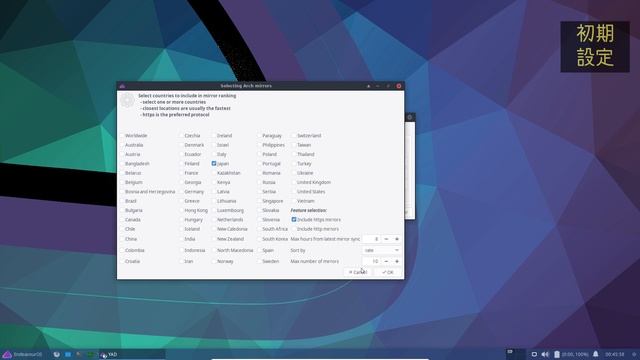Check the France checkbox
This screenshot has width=640, height=360.
pyautogui.click(x=181, y=173)
